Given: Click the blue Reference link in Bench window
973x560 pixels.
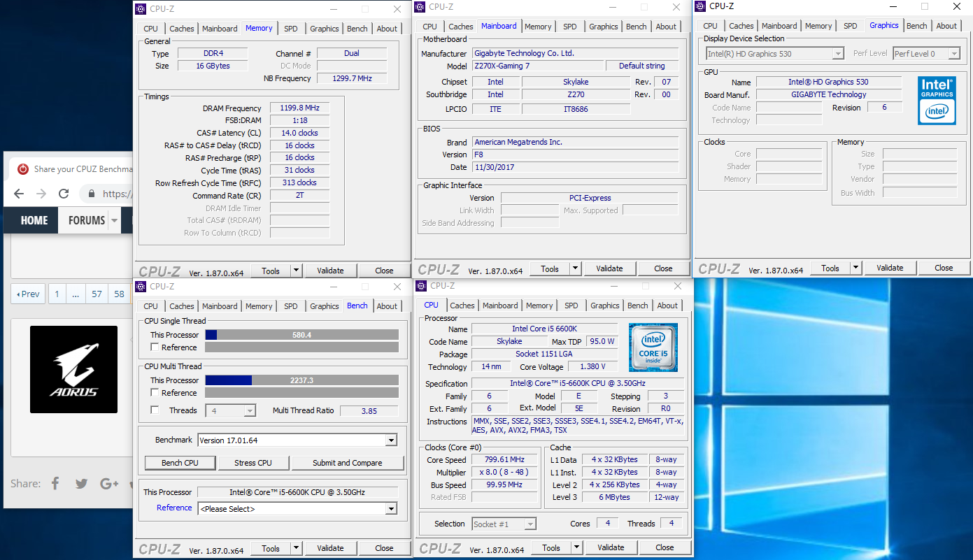Looking at the screenshot, I should (174, 508).
